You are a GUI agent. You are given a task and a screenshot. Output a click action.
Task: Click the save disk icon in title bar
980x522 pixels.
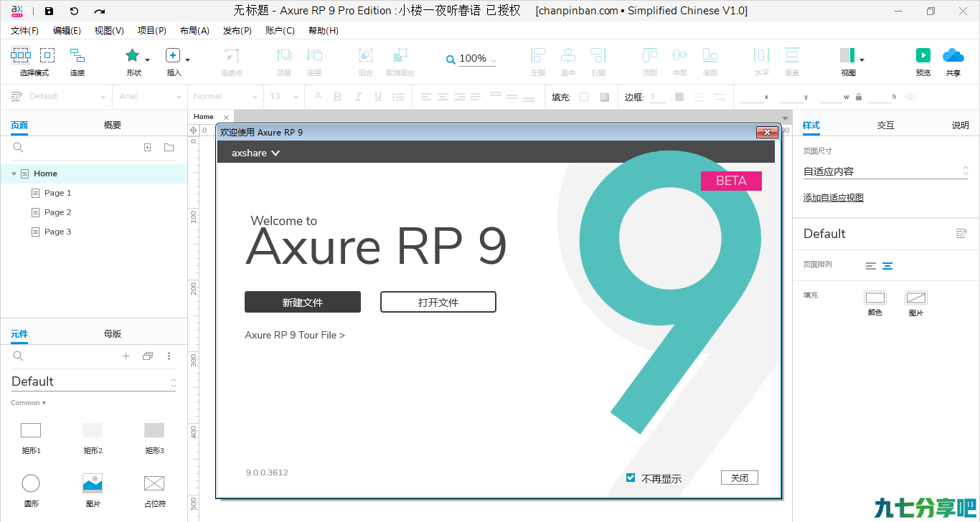49,11
